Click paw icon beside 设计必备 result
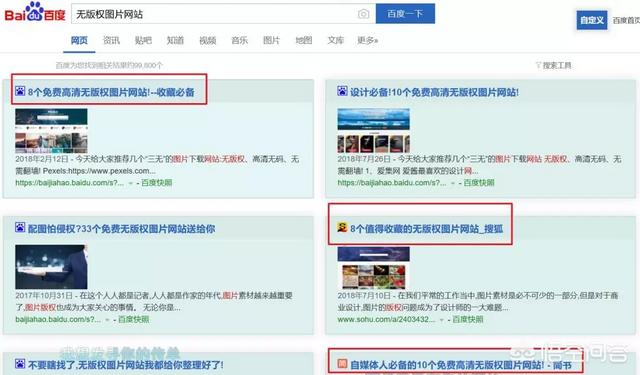 342,91
